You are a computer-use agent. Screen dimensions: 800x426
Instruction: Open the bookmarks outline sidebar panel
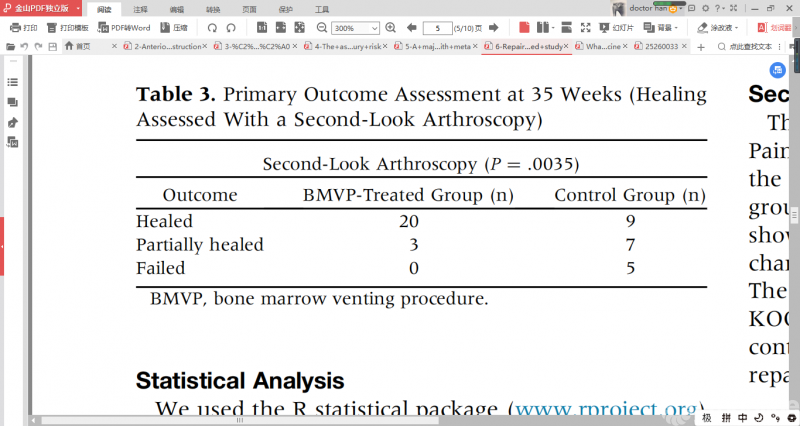click(x=13, y=84)
